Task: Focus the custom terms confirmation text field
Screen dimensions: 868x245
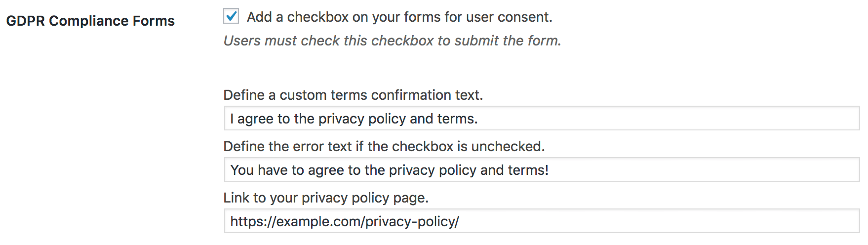Action: [x=541, y=119]
